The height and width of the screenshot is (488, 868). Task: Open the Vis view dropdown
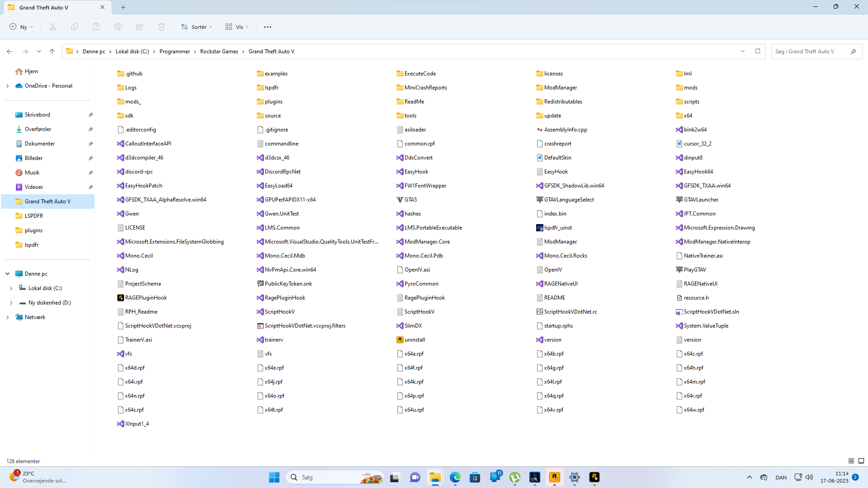pos(237,27)
